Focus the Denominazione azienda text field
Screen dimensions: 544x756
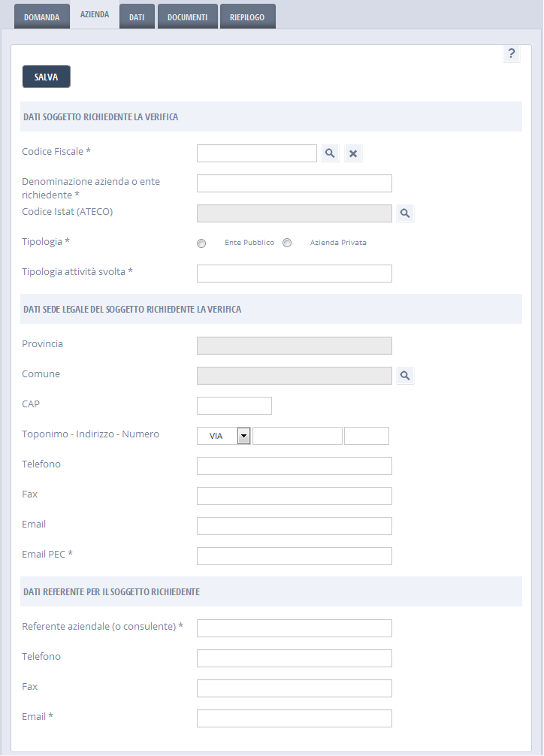[x=295, y=183]
